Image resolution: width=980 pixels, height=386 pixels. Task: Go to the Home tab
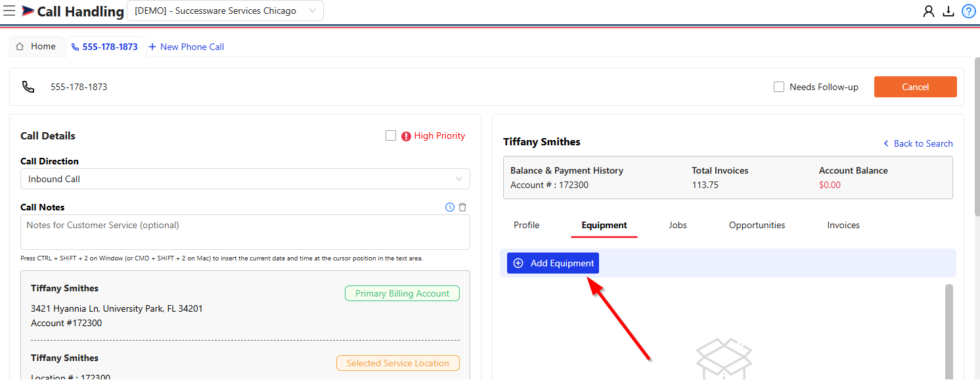36,47
